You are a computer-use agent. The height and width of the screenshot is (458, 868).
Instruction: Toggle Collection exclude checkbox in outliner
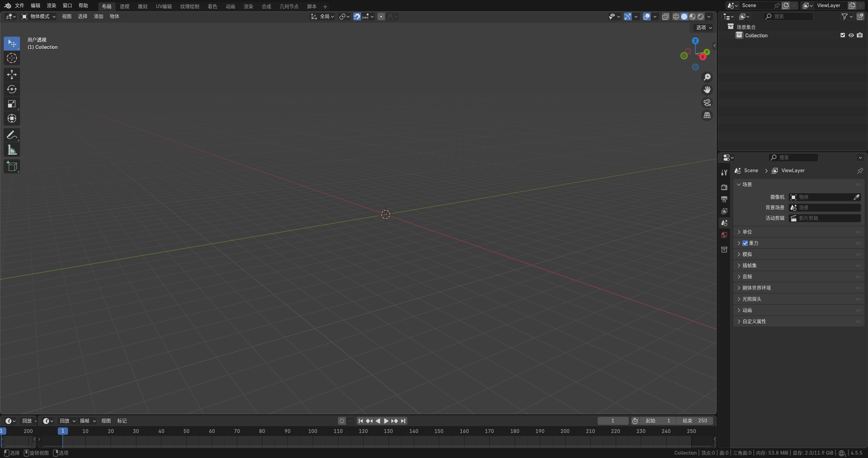pyautogui.click(x=843, y=35)
